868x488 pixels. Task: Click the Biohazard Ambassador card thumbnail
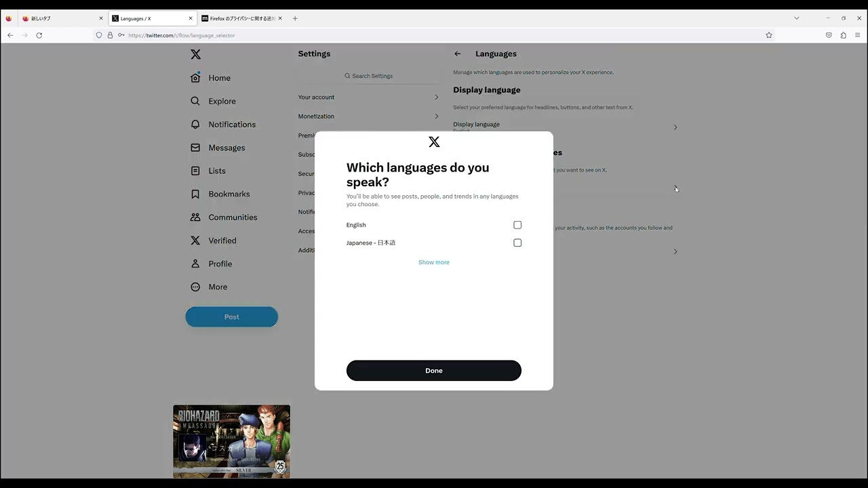(x=231, y=441)
